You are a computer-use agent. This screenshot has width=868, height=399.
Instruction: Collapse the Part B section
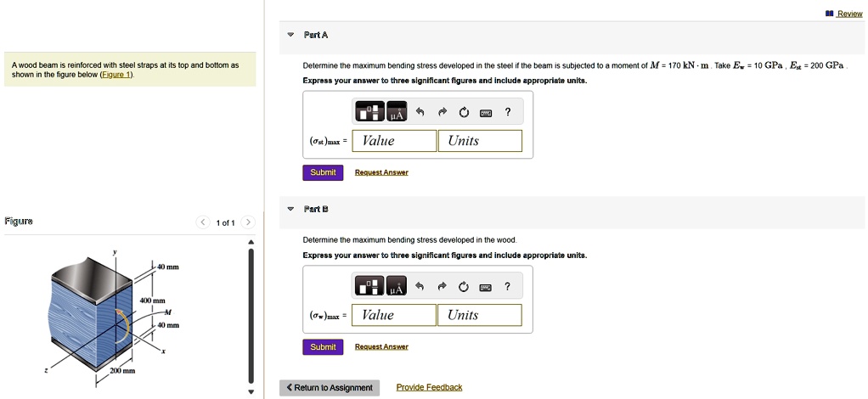(290, 209)
